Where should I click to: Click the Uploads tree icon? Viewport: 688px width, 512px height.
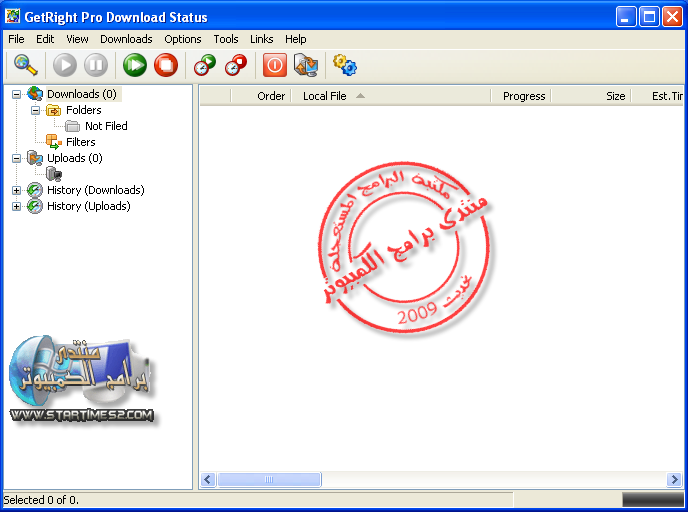[35, 158]
